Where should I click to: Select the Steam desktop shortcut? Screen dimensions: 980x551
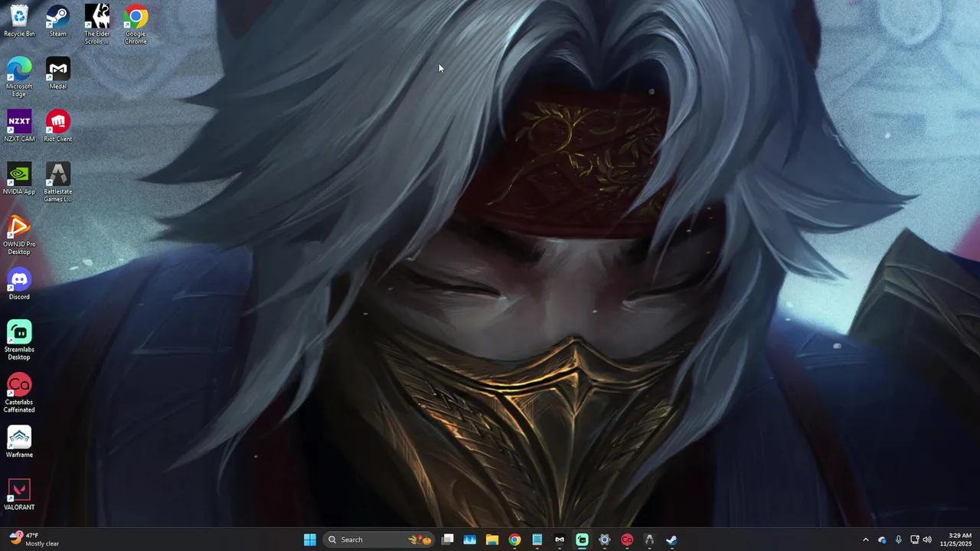[58, 21]
